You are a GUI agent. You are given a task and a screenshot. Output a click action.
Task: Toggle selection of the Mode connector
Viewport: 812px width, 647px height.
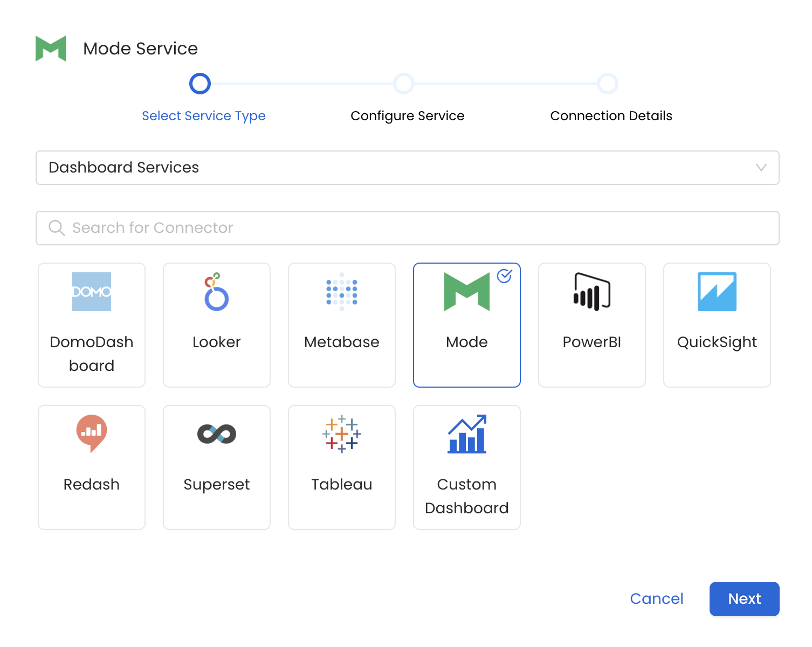(466, 325)
